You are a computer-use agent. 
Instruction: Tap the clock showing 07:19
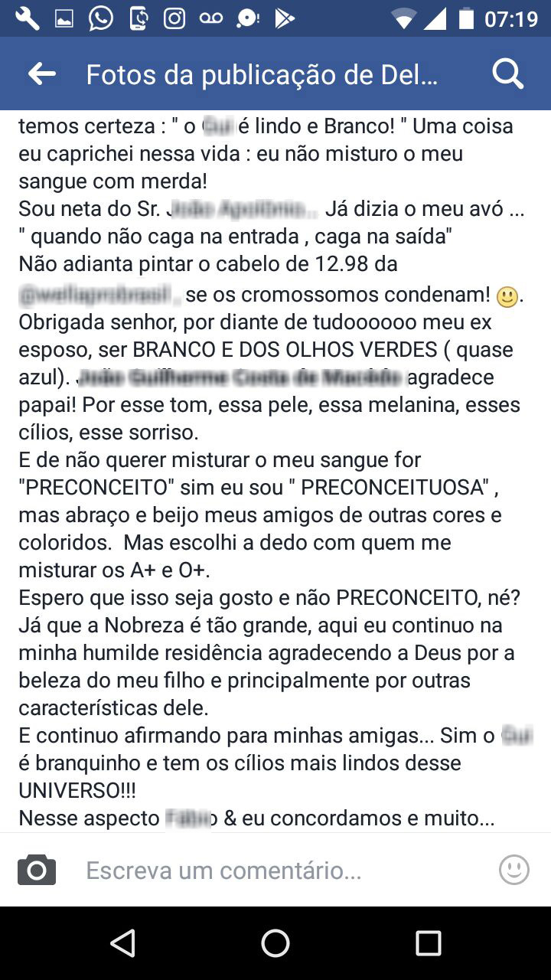[511, 18]
